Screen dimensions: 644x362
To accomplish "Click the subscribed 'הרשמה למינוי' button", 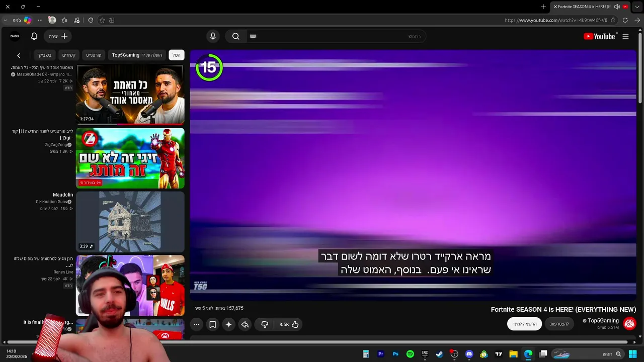I will click(524, 324).
